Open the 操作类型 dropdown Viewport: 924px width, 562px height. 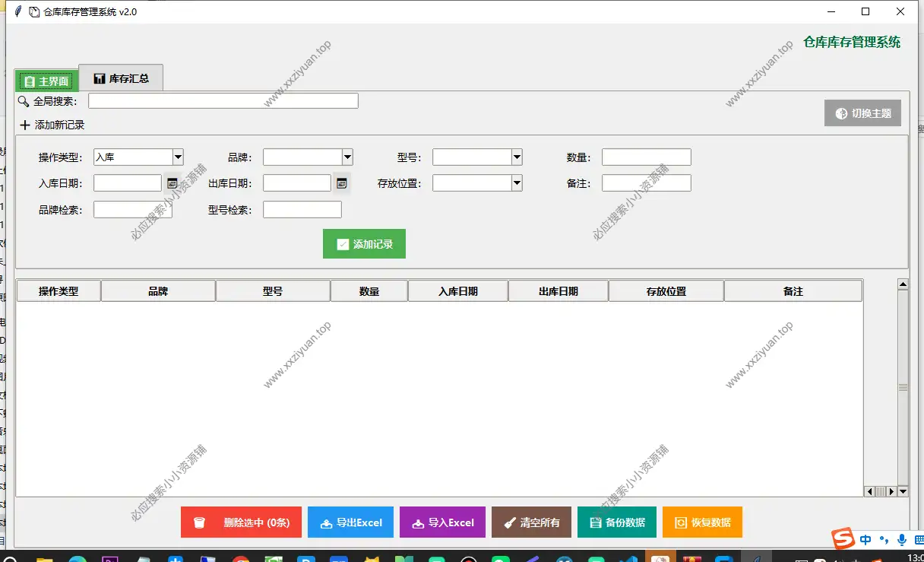pos(178,157)
